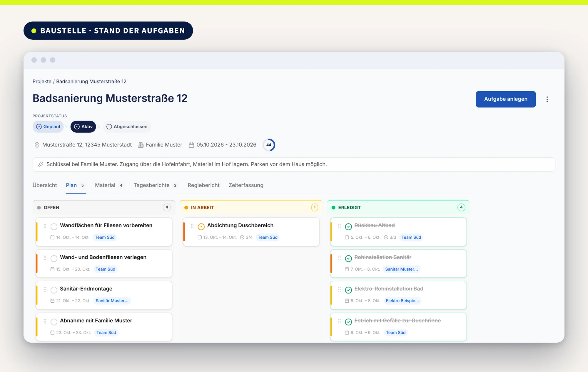Viewport: 588px width, 372px height.
Task: Click the building icon next to Familie Muster
Action: tap(141, 145)
